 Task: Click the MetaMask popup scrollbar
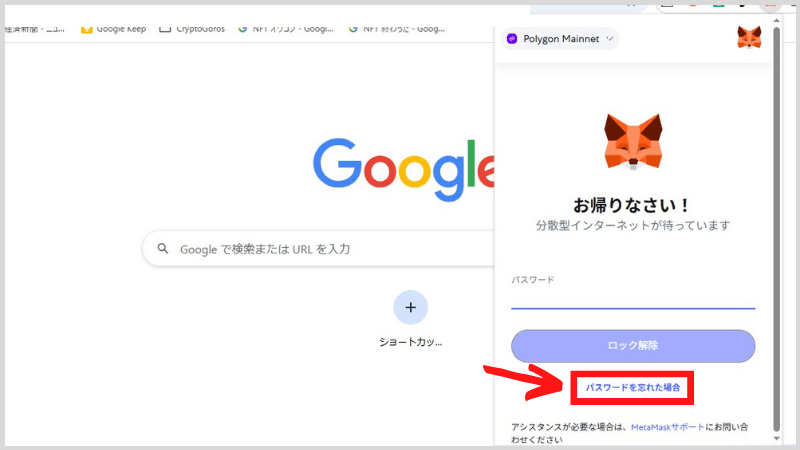(777, 230)
